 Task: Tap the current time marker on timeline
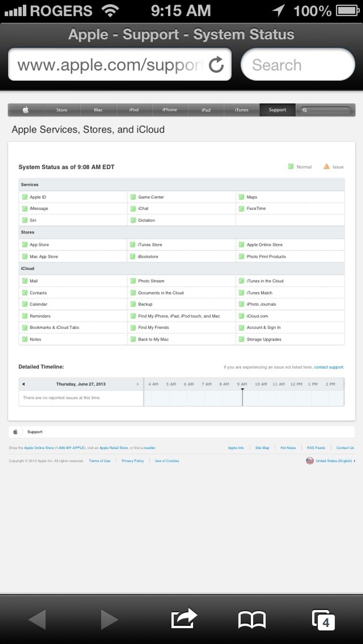tap(243, 397)
